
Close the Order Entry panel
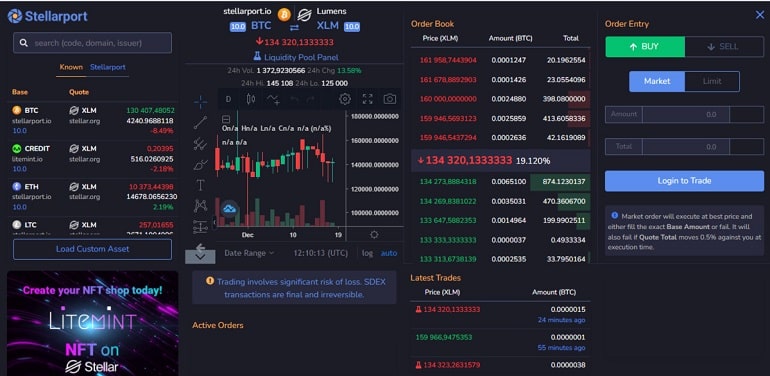[x=760, y=15]
